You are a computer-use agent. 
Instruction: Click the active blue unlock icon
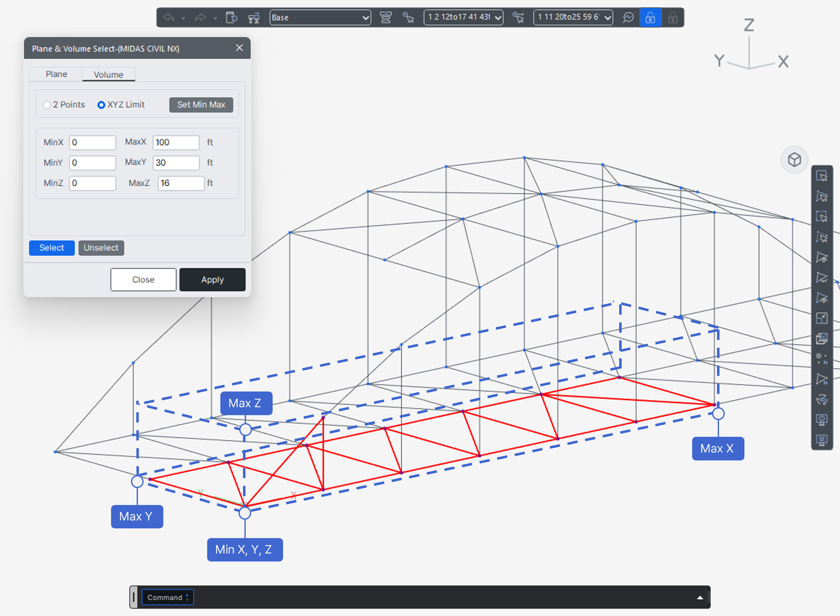tap(650, 17)
